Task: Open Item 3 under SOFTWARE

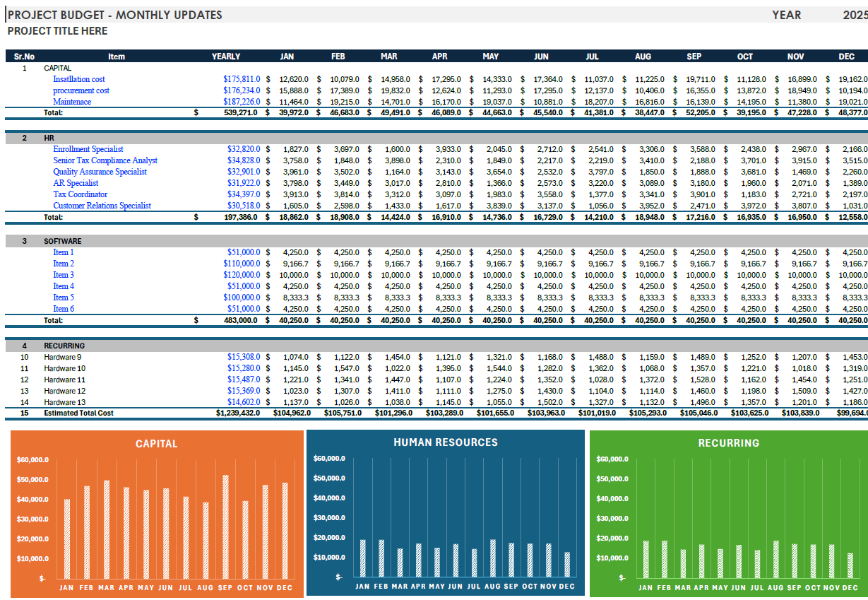Action: pyautogui.click(x=64, y=275)
